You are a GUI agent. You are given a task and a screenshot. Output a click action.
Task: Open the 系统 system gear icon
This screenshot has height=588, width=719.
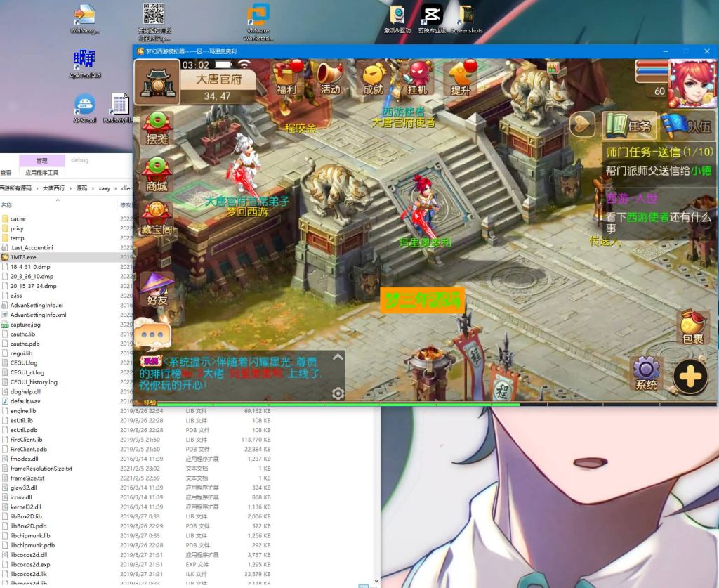click(x=647, y=373)
